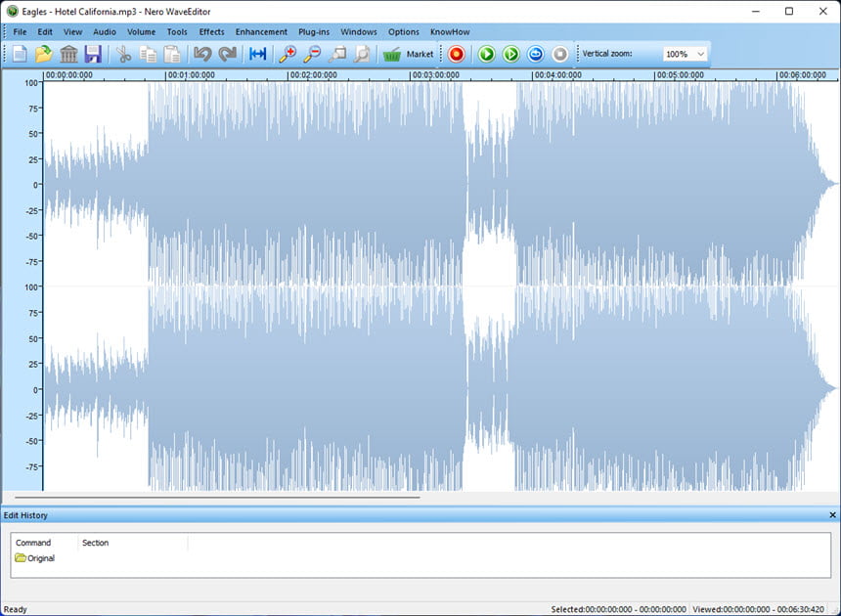Maximize the Nero WaveEditor window

[789, 12]
